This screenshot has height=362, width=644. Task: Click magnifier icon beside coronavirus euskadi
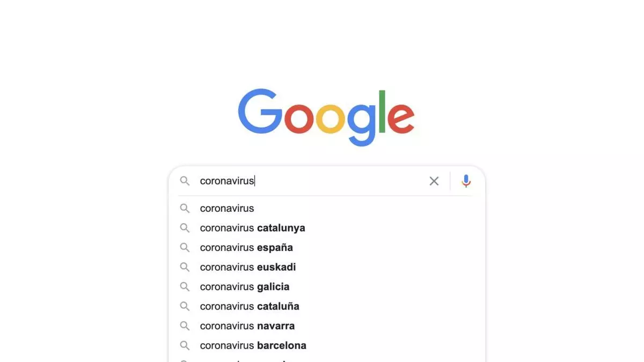(x=185, y=267)
